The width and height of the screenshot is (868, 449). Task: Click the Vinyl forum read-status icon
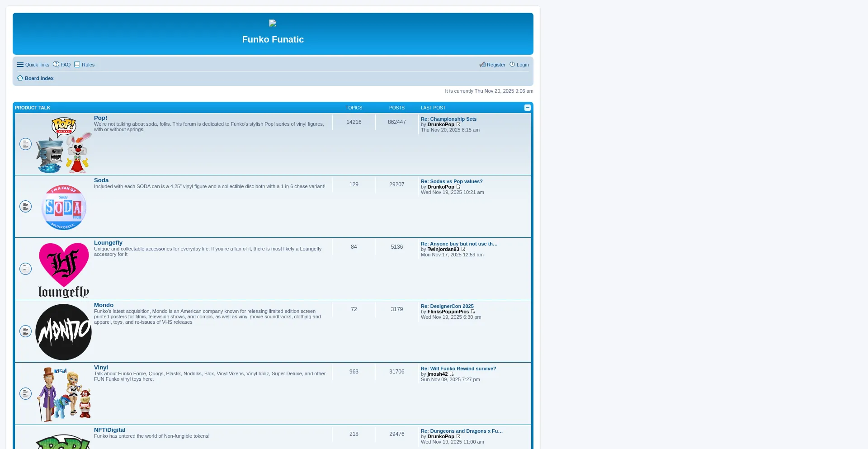coord(25,394)
